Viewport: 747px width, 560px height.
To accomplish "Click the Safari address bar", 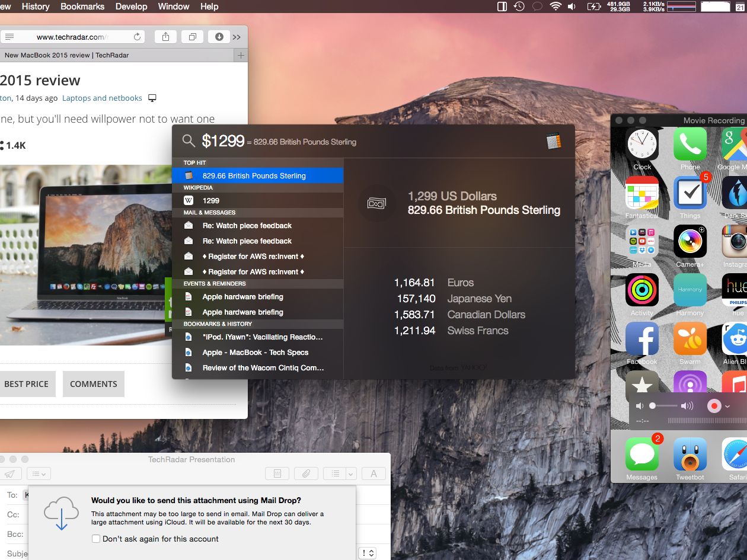I will (x=73, y=37).
